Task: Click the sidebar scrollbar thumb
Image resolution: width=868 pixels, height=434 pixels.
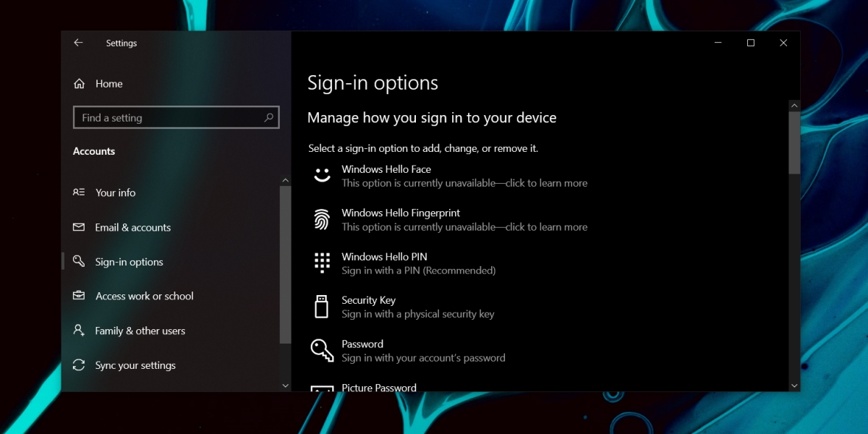Action: pyautogui.click(x=285, y=264)
